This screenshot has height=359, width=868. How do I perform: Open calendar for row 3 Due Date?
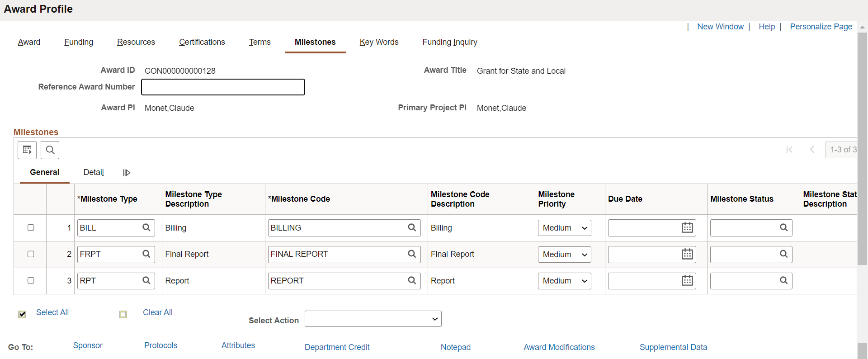pos(687,280)
